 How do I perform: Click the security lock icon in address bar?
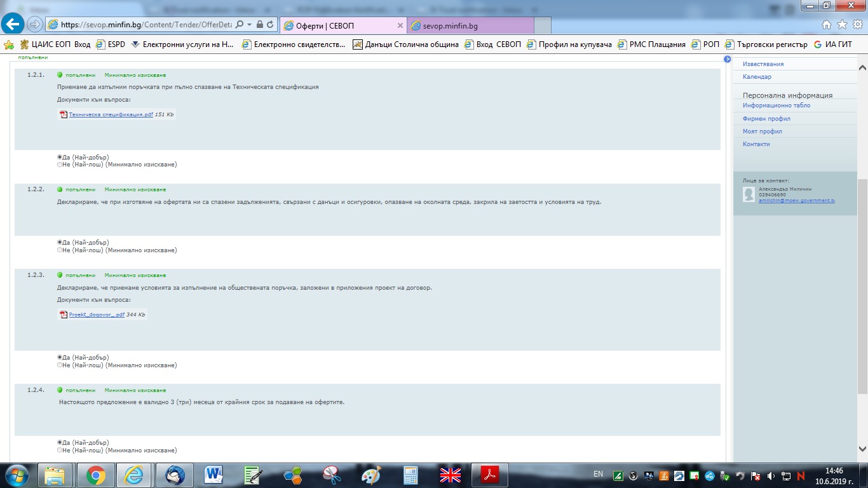[260, 24]
